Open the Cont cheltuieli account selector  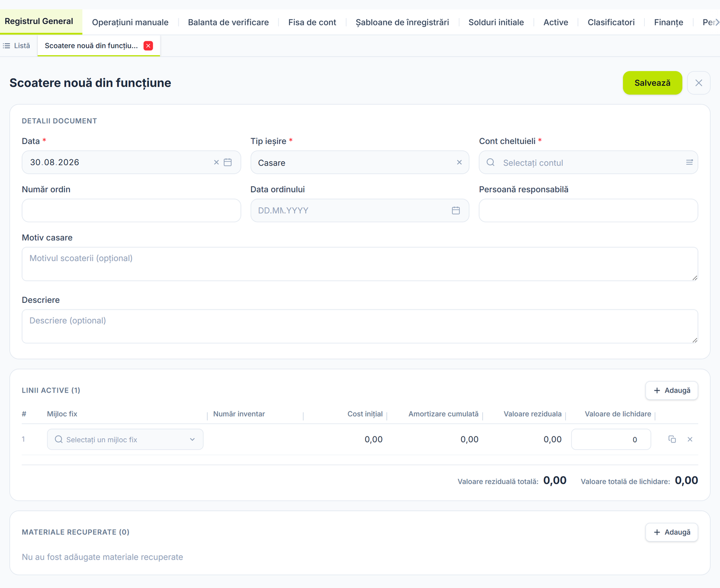click(588, 162)
